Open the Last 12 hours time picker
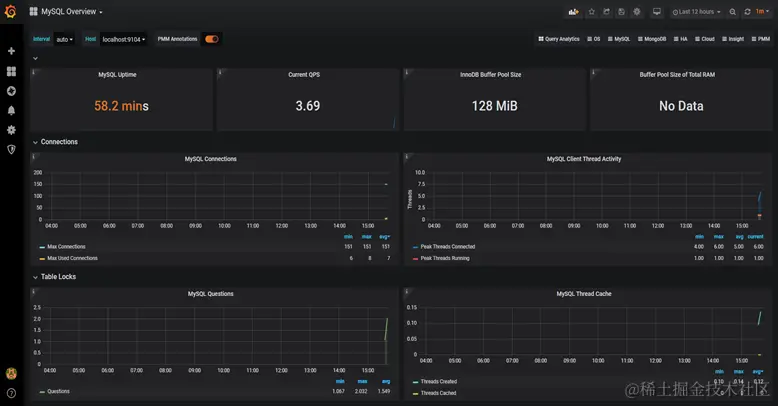Viewport: 778px width, 406px height. (x=697, y=12)
